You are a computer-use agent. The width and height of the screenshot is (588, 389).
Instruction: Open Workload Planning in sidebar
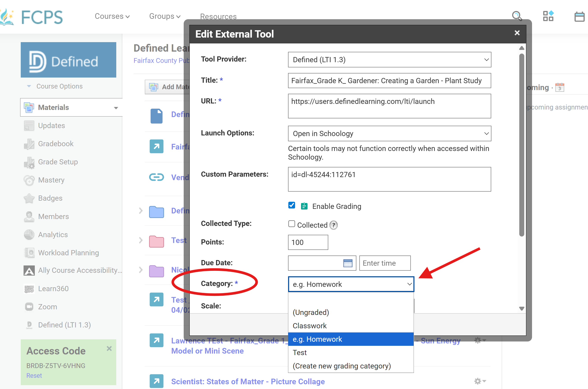coord(69,252)
